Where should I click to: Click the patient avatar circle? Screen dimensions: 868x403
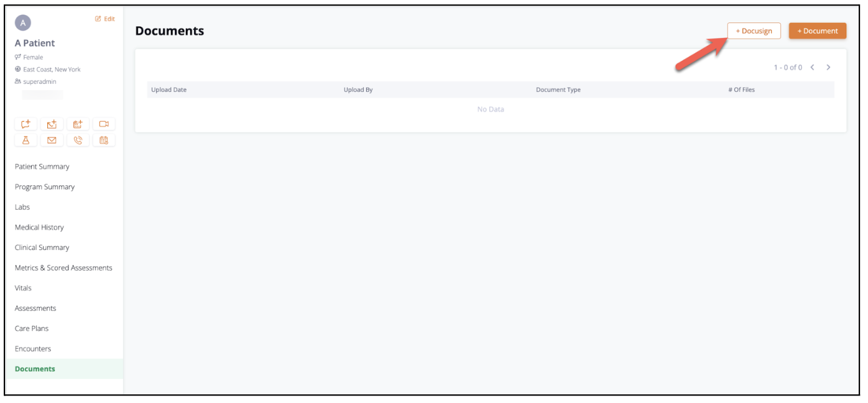click(24, 22)
